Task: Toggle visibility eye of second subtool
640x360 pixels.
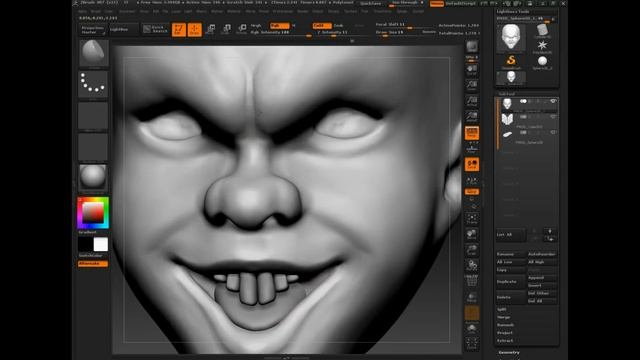Action: click(x=553, y=117)
